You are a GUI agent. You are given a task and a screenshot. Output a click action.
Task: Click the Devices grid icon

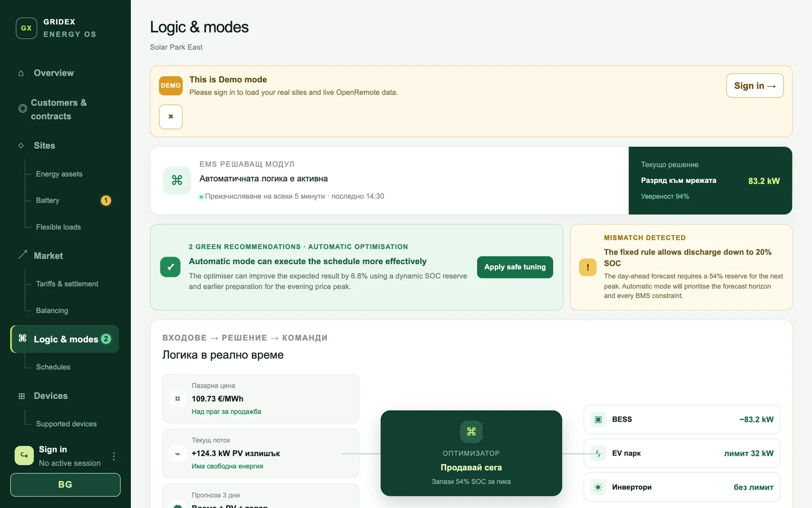coord(21,396)
